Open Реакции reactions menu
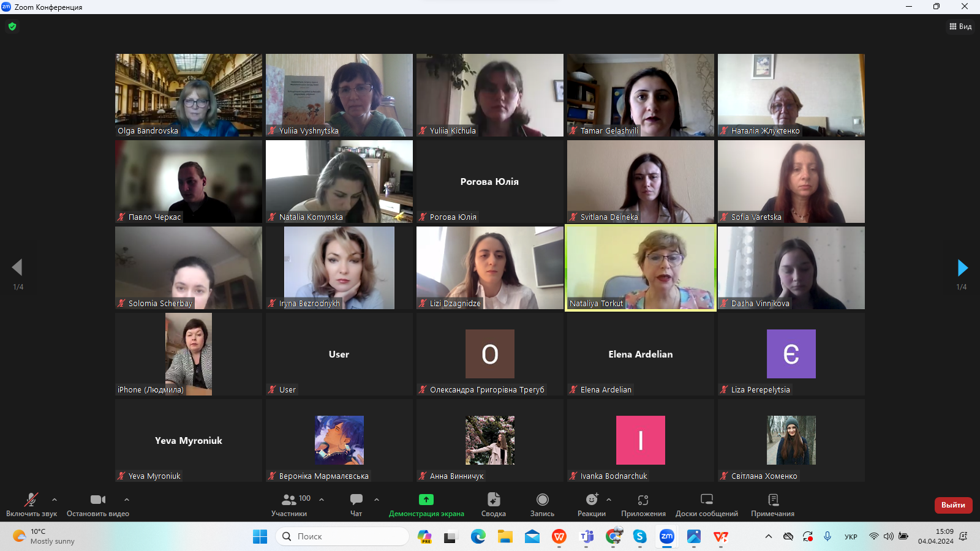The width and height of the screenshot is (980, 551). point(591,504)
